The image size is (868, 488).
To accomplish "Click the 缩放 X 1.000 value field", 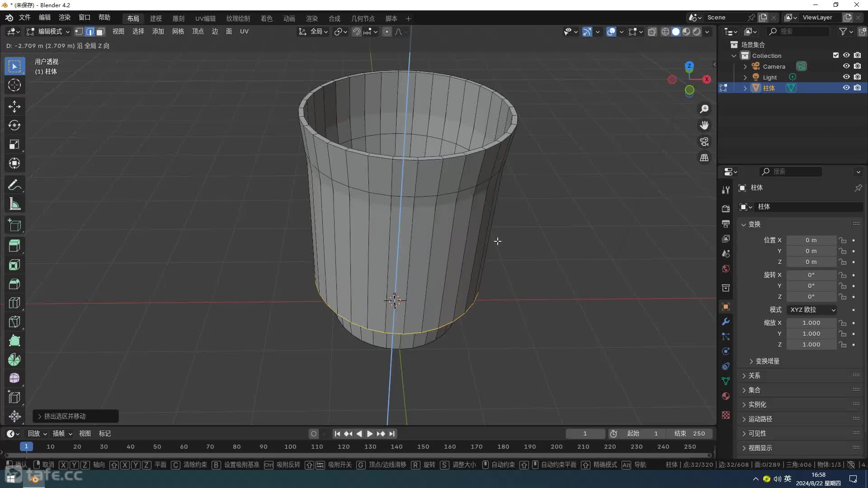I will 811,323.
